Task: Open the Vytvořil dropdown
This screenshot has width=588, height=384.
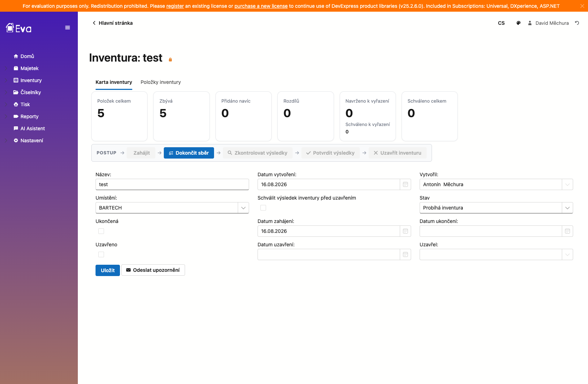Action: [x=567, y=184]
